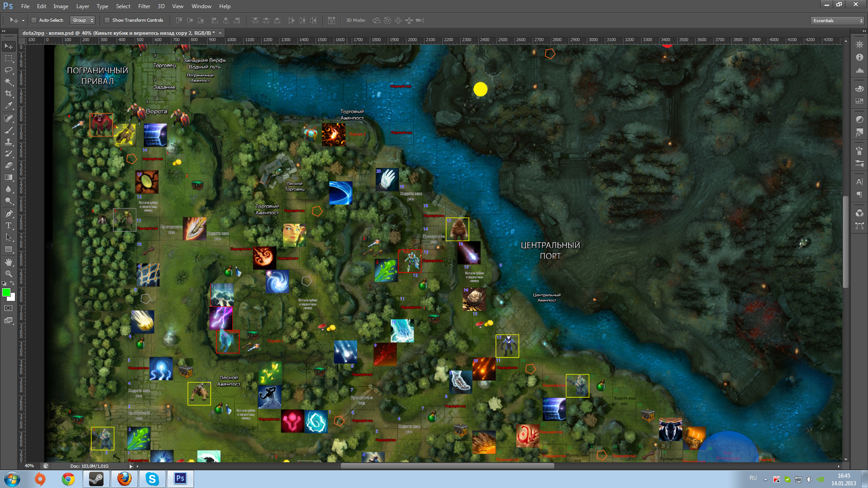Select the Lasso tool

tap(9, 70)
